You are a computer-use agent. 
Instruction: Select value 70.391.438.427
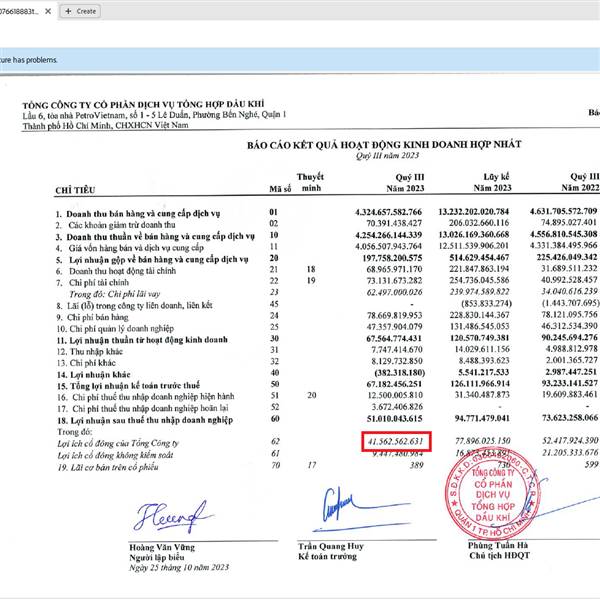point(394,223)
